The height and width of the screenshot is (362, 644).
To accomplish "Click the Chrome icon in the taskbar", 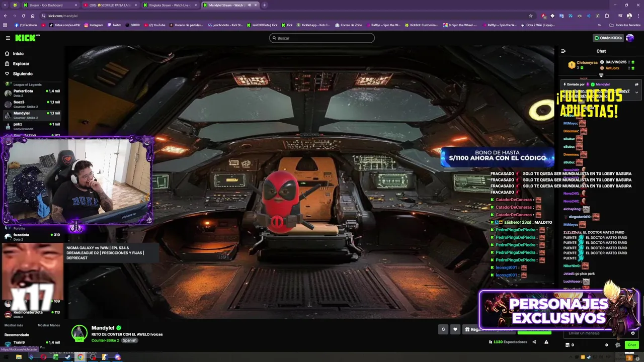I will pos(80,357).
